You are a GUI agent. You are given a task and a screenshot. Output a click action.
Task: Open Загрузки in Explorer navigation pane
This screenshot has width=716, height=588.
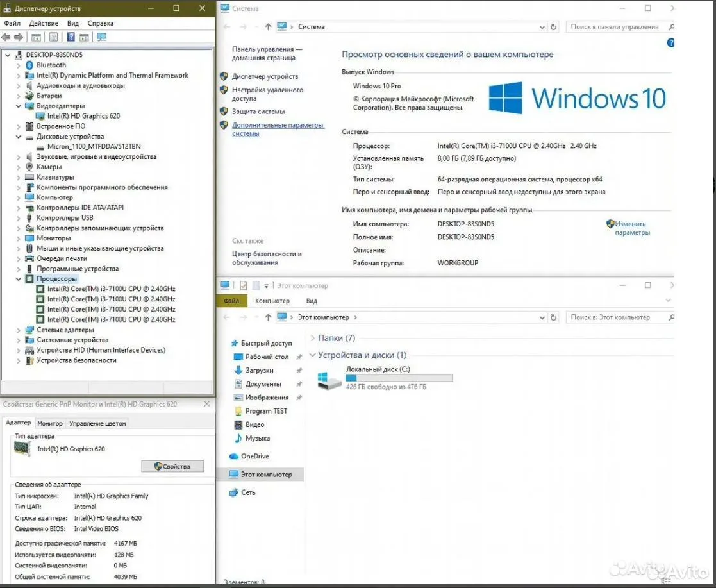pyautogui.click(x=260, y=371)
